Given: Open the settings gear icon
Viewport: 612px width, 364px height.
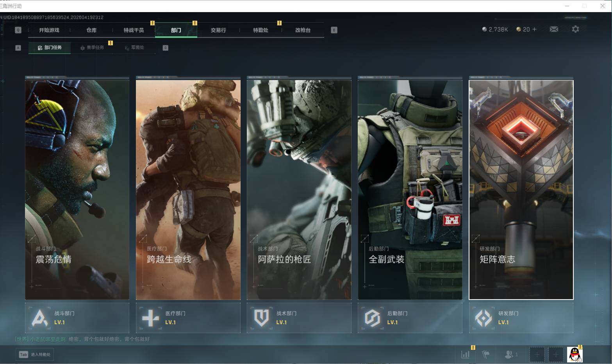Looking at the screenshot, I should 575,29.
